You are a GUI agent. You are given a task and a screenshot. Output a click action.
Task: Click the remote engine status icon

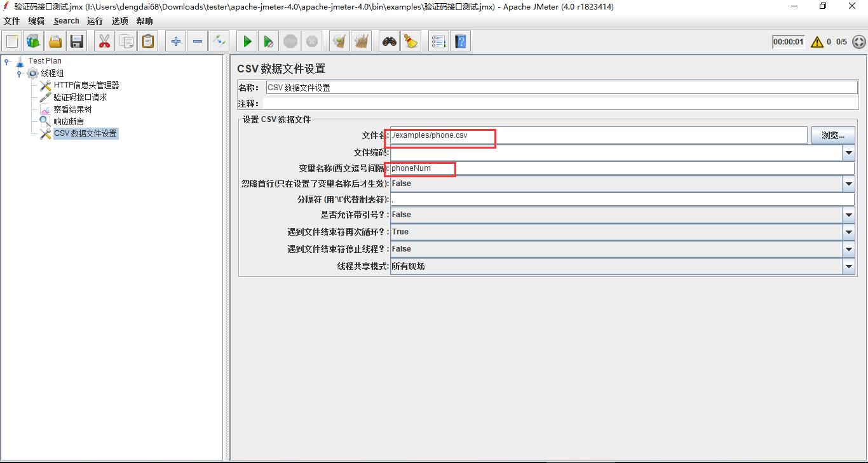[858, 42]
